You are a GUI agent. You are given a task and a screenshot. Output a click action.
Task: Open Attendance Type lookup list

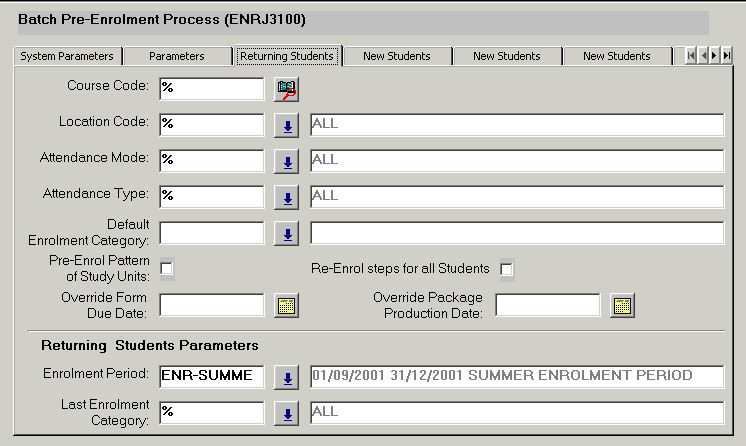pyautogui.click(x=287, y=197)
